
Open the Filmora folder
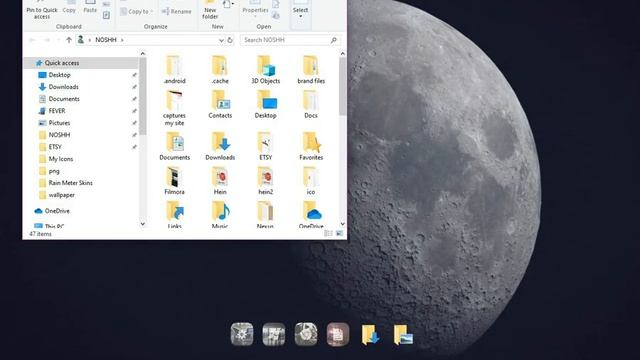174,181
